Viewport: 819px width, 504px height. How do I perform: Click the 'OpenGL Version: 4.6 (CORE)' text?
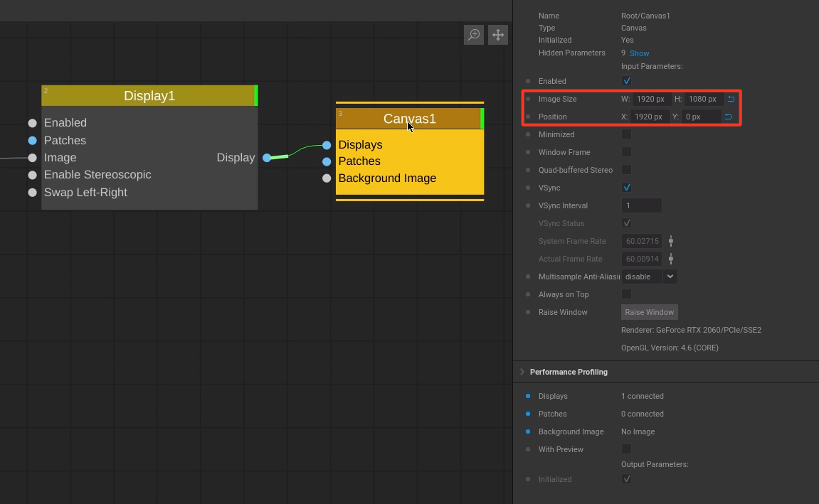pyautogui.click(x=670, y=348)
